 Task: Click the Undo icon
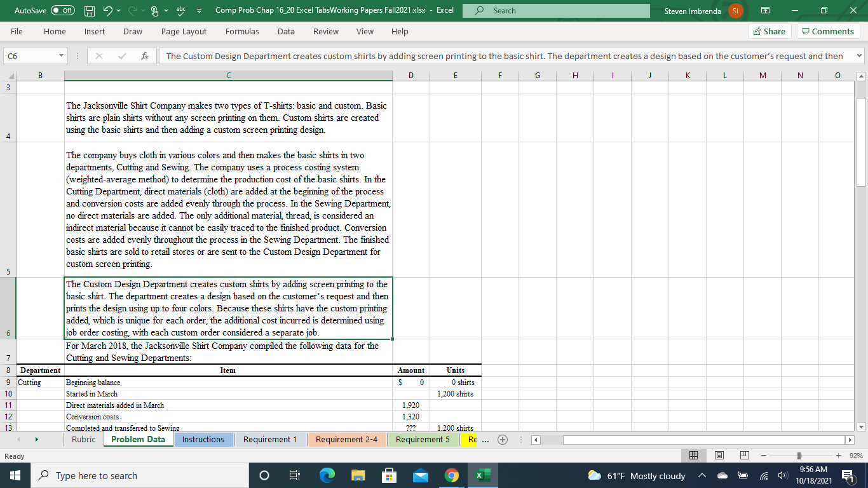(107, 10)
